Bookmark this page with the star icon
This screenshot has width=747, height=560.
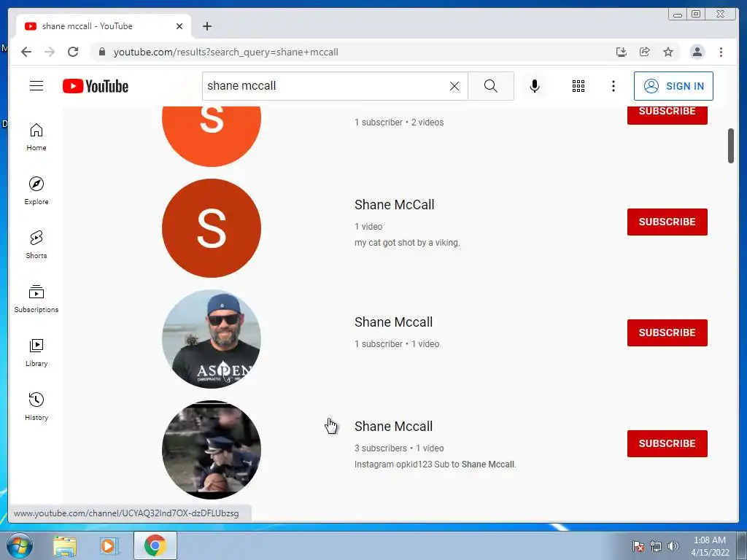pos(668,52)
